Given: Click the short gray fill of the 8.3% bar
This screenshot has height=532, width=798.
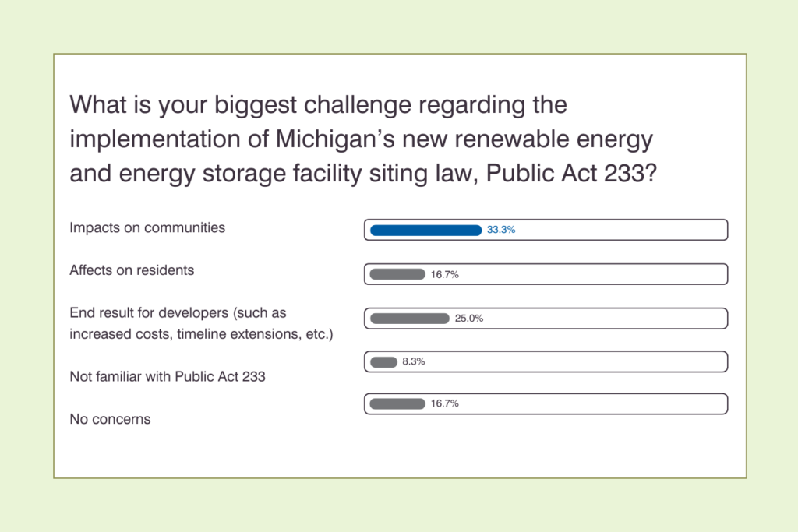Looking at the screenshot, I should [x=383, y=361].
